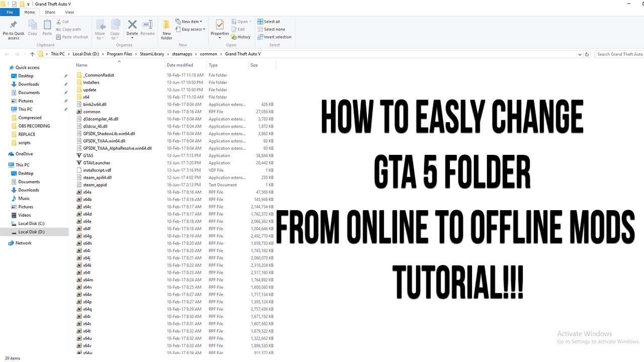Select the installscript.vdf file
Screen dimensions: 644x362
tap(94, 170)
